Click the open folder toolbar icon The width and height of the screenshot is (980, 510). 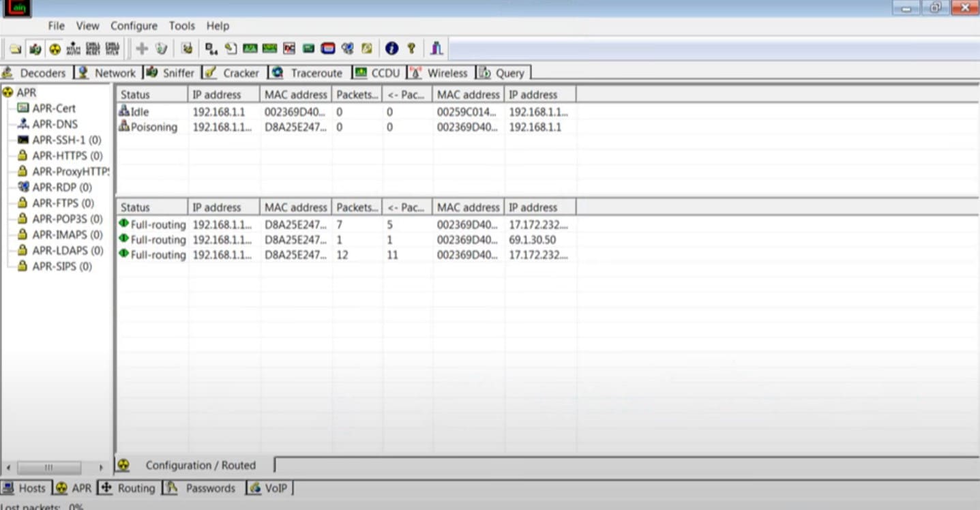pyautogui.click(x=15, y=49)
